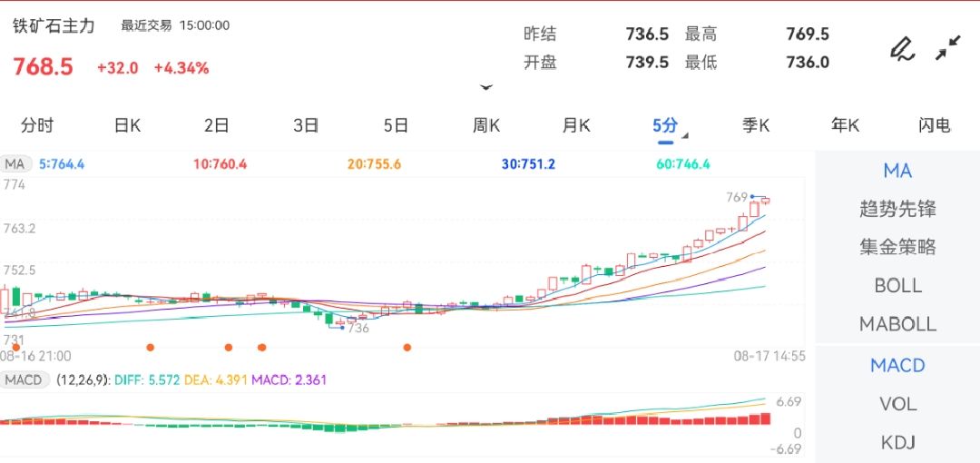
Task: Select KDJ sub-indicator in sidebar
Action: click(897, 443)
